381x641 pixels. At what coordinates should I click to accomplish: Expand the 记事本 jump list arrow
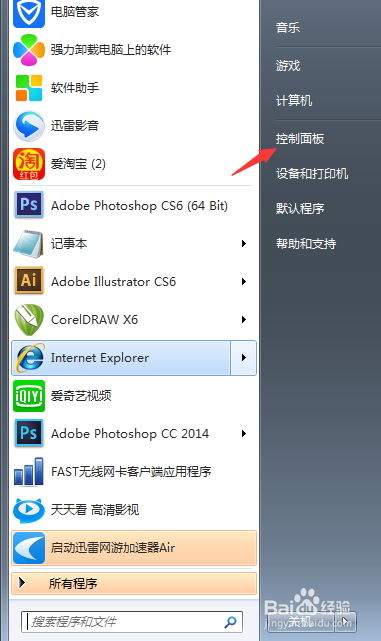(x=244, y=244)
